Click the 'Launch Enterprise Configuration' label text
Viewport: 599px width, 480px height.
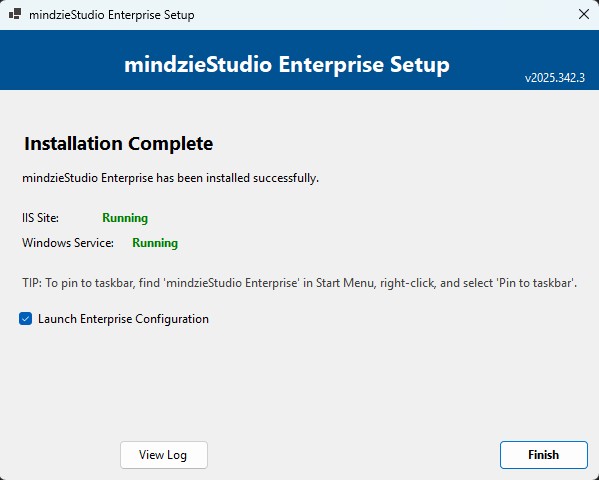pos(123,319)
